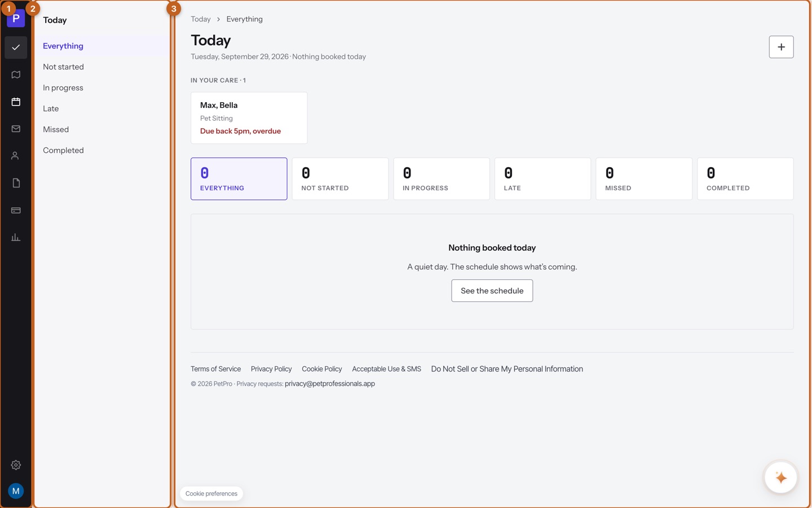Select Missed in the Today list
The image size is (812, 508).
[101, 129]
